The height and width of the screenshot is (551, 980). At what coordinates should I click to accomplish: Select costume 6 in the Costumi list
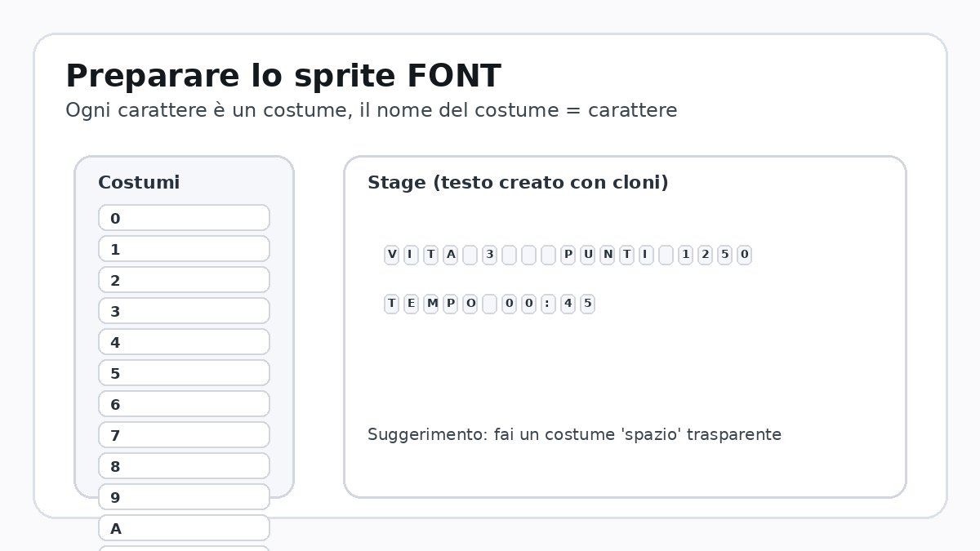click(x=184, y=404)
